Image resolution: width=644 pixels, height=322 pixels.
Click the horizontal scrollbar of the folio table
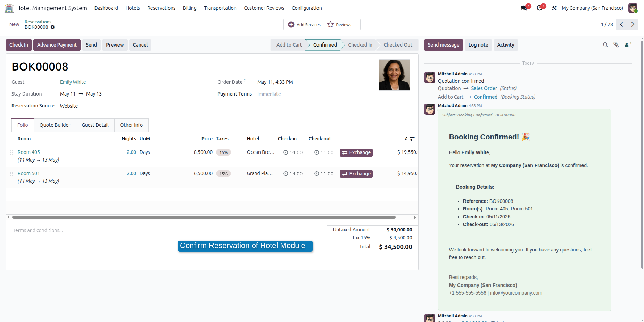tap(204, 217)
